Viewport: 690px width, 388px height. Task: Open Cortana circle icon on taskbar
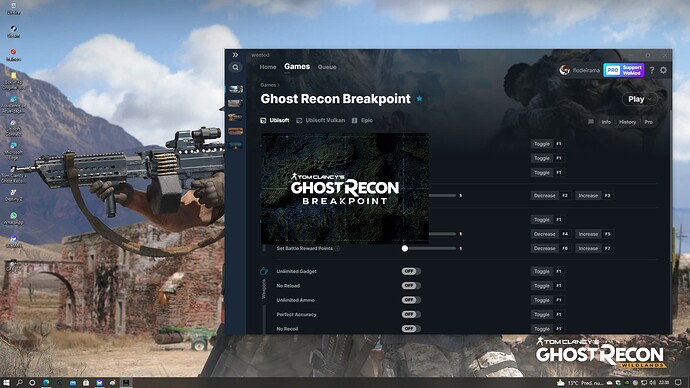tap(32, 383)
